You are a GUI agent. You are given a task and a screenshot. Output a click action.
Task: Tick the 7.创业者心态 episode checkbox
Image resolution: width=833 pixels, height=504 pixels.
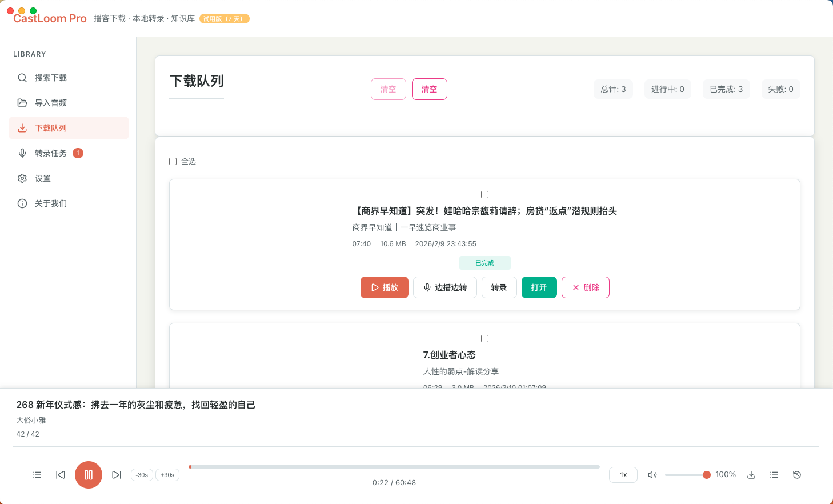pos(484,338)
